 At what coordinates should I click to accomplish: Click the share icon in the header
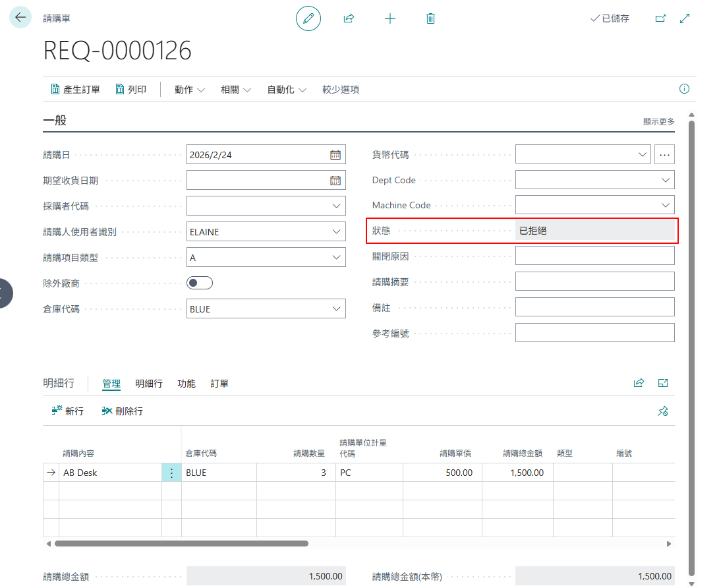pos(349,18)
